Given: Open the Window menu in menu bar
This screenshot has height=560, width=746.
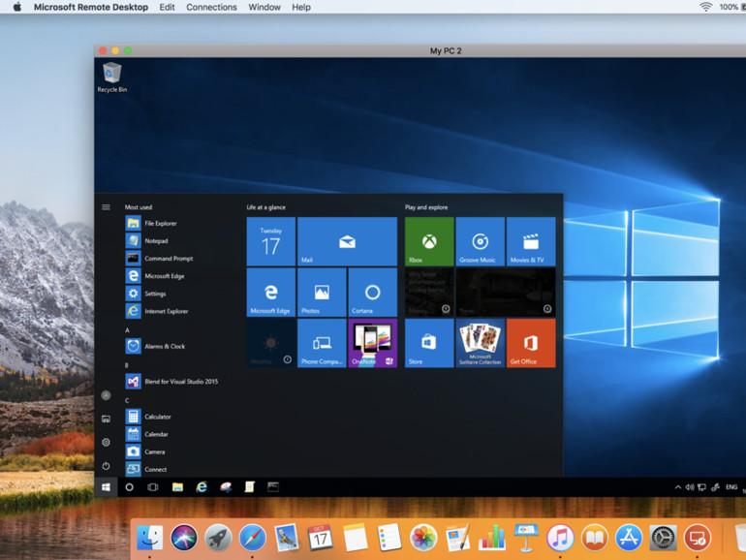Looking at the screenshot, I should point(264,7).
